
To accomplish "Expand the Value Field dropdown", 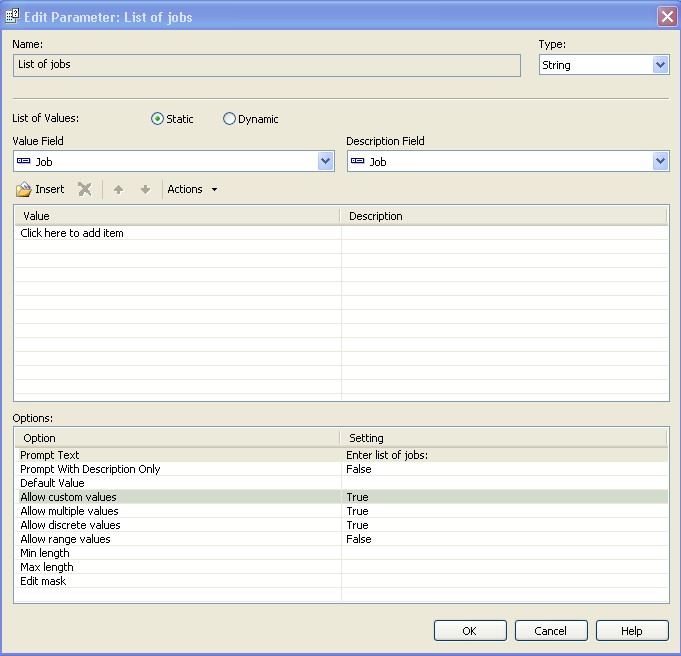I will (x=325, y=161).
